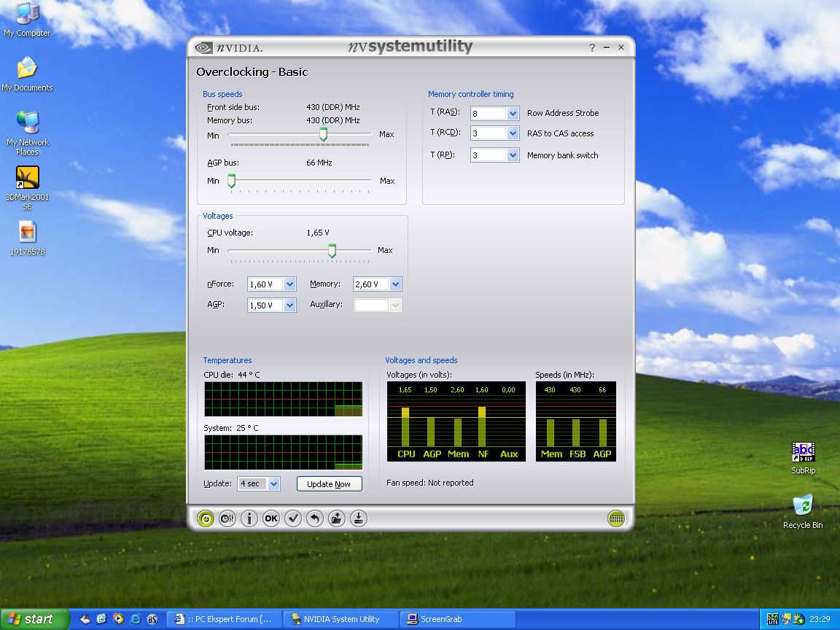
Task: Click the clock-shaped Overclocking Basic toolbar icon
Action: coord(206,518)
